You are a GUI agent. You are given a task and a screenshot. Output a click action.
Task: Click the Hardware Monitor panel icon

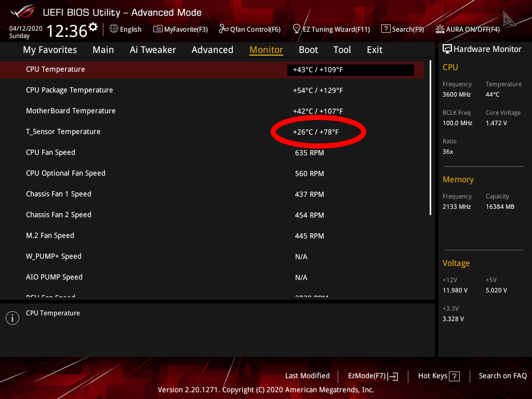coord(447,49)
